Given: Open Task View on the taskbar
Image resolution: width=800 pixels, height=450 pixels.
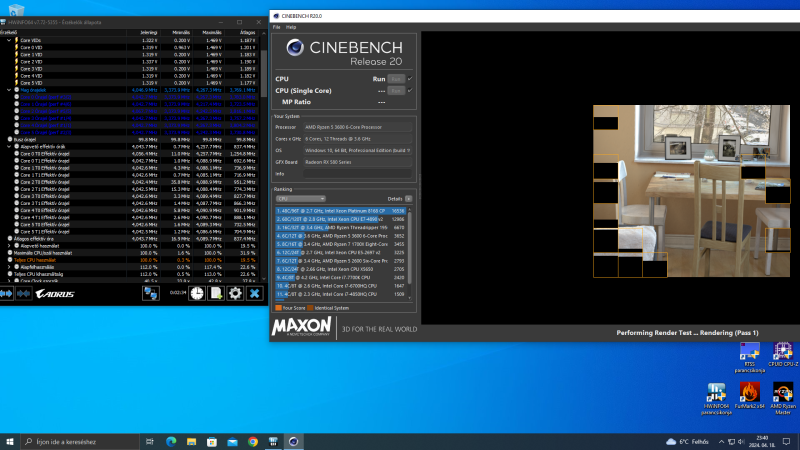Looking at the screenshot, I should [149, 442].
